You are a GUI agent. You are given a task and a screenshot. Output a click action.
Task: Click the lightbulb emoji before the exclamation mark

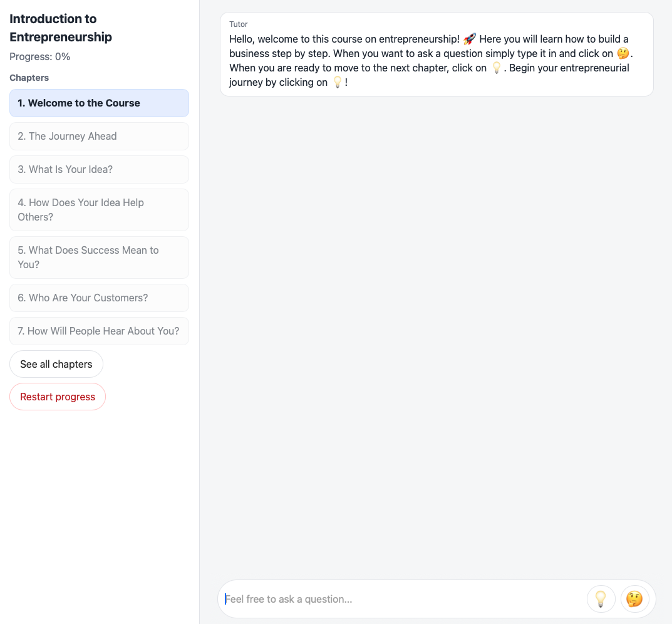(338, 82)
